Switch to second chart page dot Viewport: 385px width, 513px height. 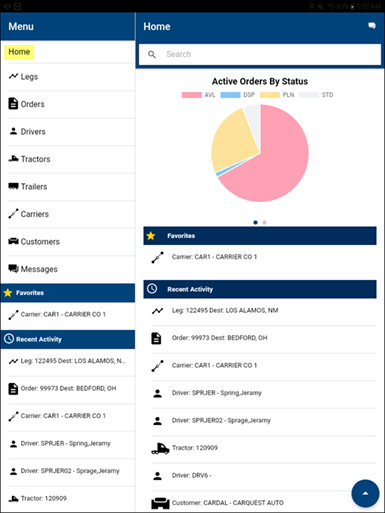coord(264,222)
